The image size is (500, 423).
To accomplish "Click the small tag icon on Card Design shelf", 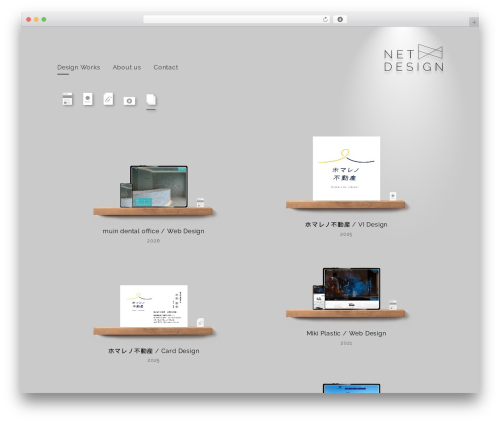I will coord(200,322).
